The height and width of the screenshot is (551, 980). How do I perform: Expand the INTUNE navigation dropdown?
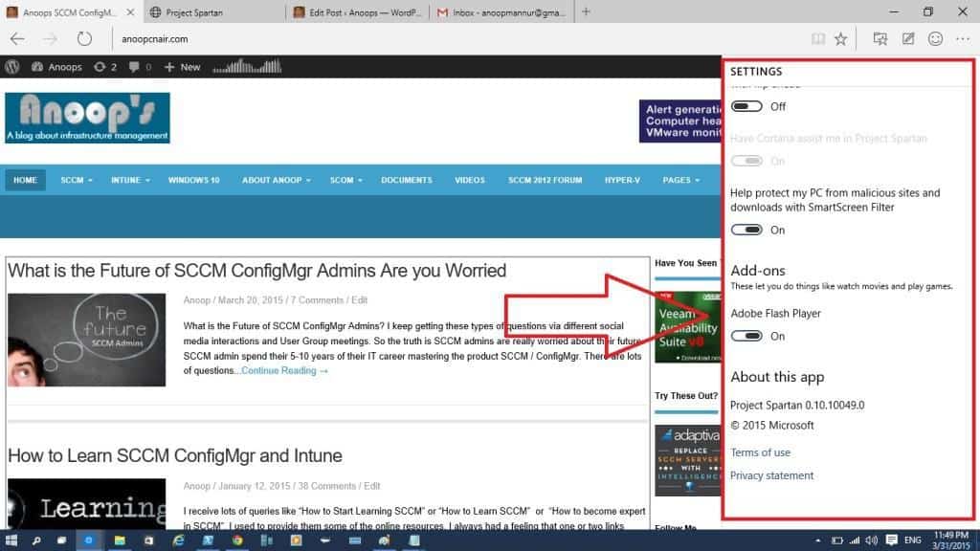click(128, 180)
